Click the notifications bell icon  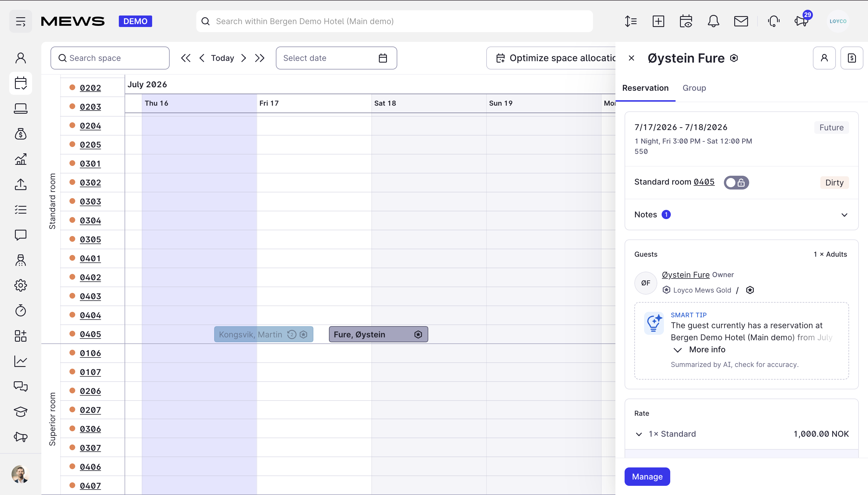point(713,21)
